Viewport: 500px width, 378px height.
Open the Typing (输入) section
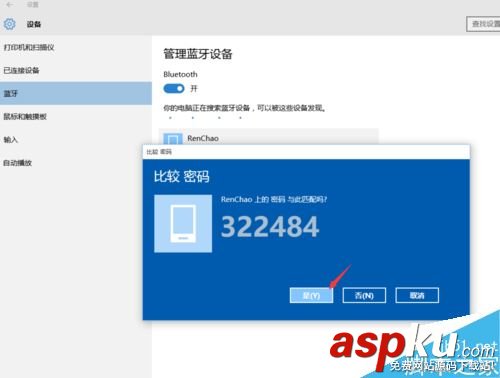coord(76,139)
